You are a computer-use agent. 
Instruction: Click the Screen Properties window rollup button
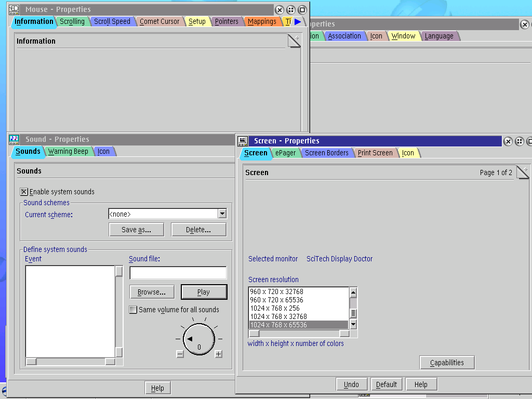point(520,141)
